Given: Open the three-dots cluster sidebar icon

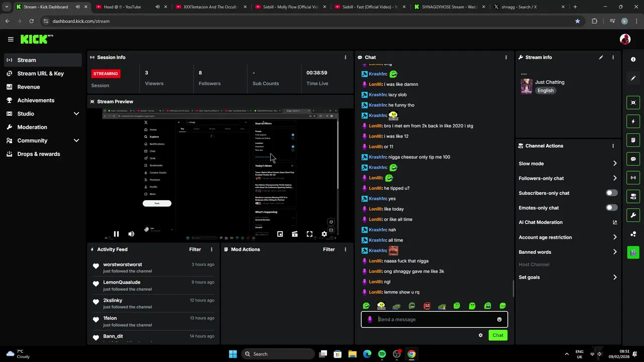Looking at the screenshot, I should coord(633,234).
